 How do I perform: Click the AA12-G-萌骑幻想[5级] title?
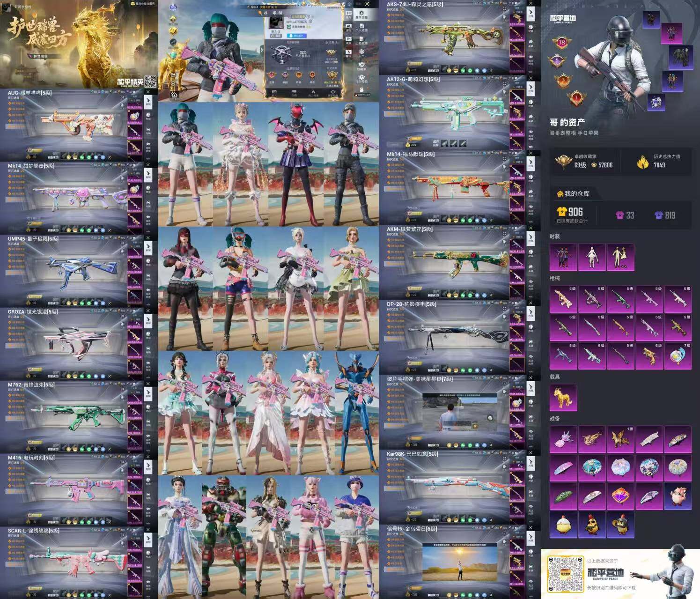click(413, 79)
